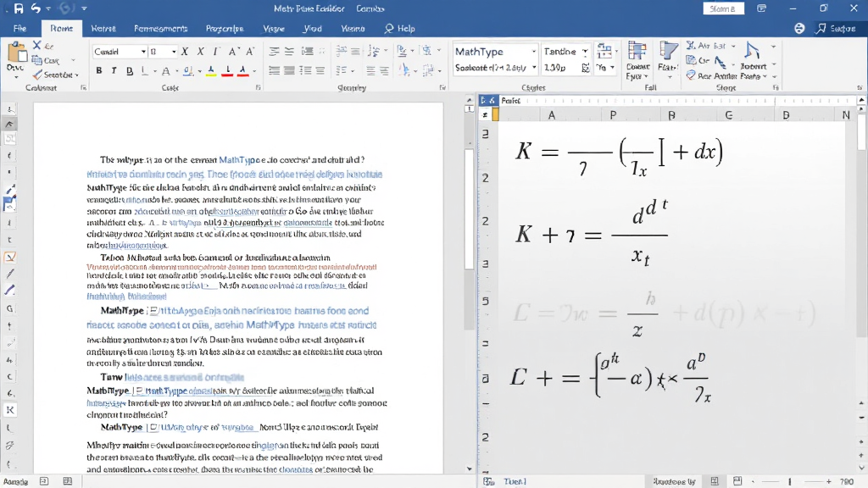
Task: Click the Cut scissors icon
Action: [36, 46]
